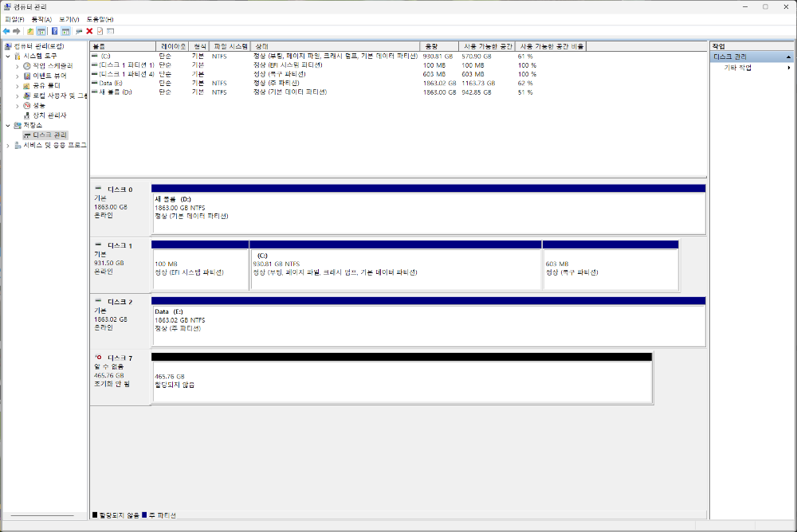The height and width of the screenshot is (532, 797).
Task: Click the 성능 performance icon
Action: coord(27,106)
